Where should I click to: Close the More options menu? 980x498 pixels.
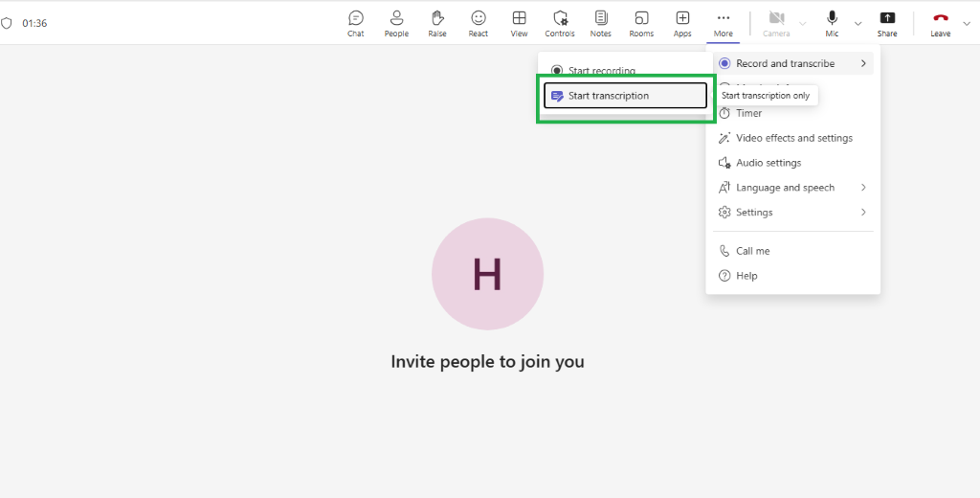point(724,24)
